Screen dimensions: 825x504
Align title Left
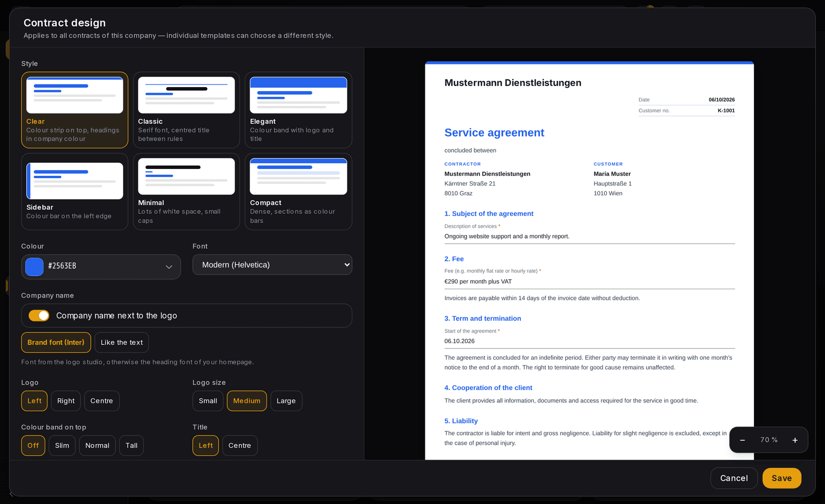[206, 446]
